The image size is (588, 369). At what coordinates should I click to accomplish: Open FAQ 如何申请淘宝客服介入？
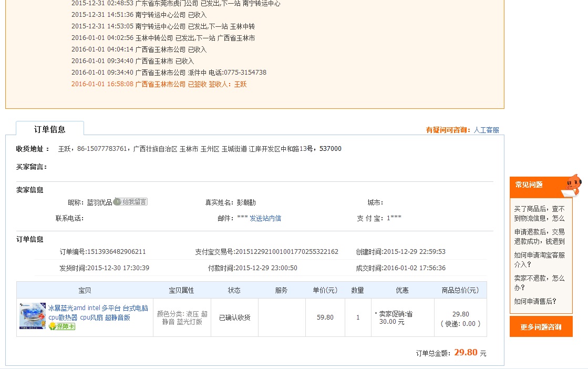tap(539, 260)
